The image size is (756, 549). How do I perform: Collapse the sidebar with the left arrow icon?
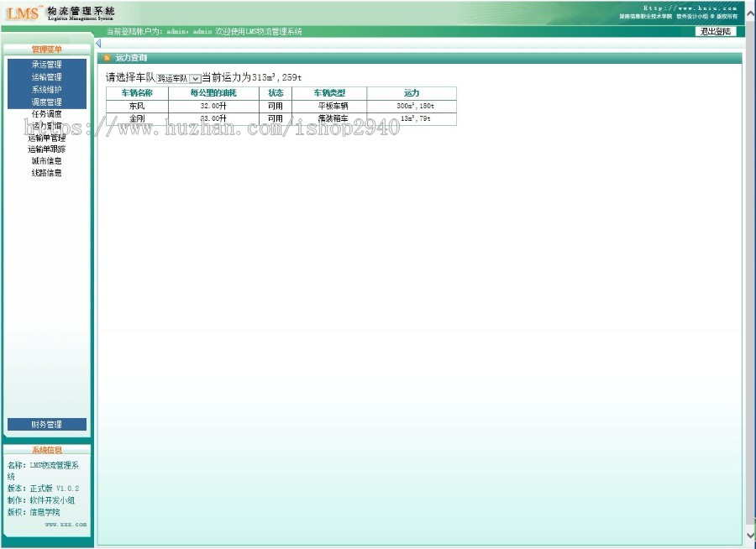coord(98,44)
